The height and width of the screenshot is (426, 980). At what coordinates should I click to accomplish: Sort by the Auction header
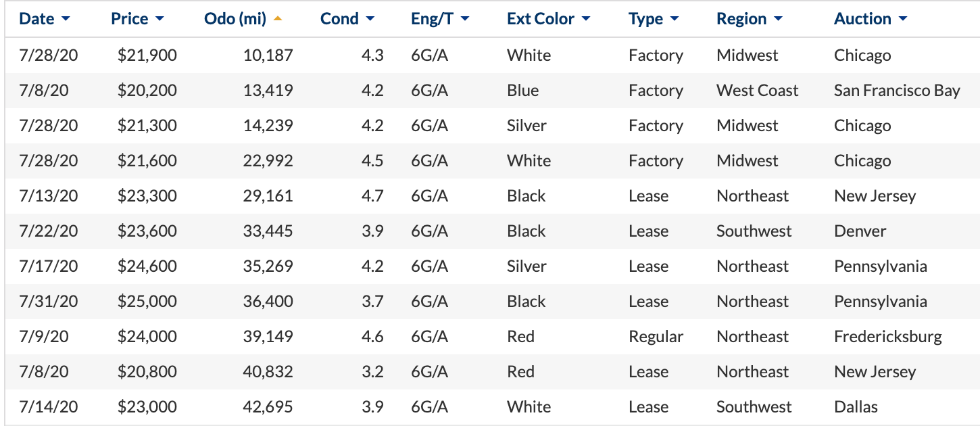[x=862, y=19]
